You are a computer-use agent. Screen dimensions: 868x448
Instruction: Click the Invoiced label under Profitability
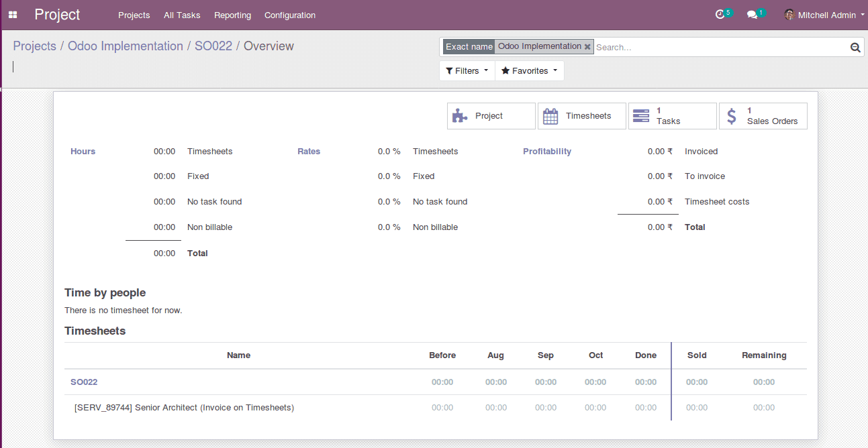coord(701,152)
